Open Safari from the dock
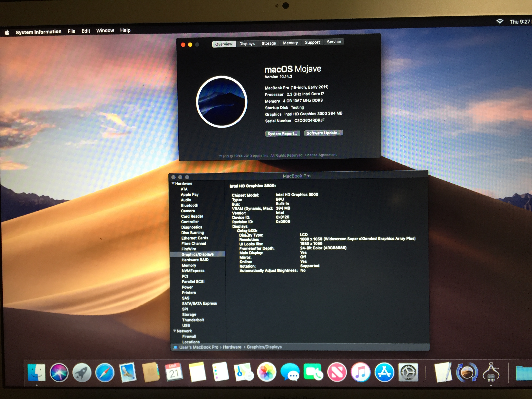Screen dimensions: 532x399 point(105,373)
